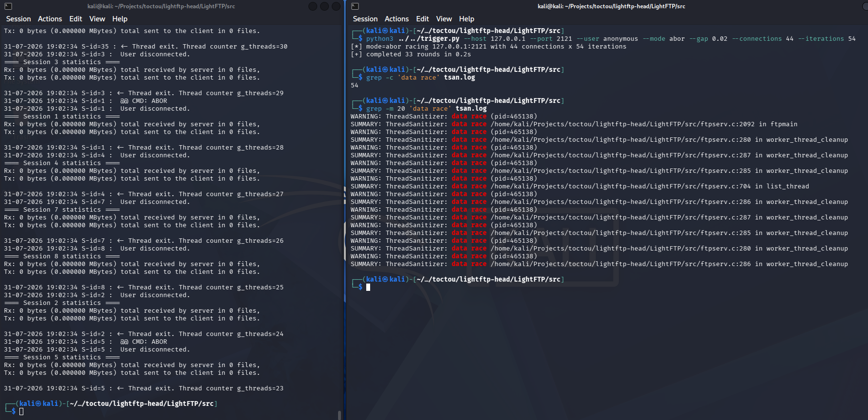Click the 'g_threads=27' thread exit line
The image size is (868, 420).
tap(144, 194)
